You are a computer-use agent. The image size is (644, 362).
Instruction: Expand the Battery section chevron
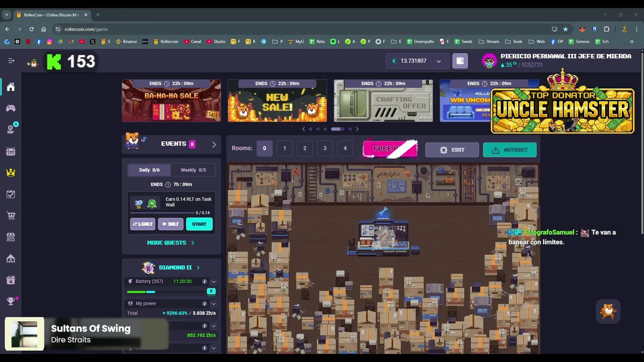[213, 282]
